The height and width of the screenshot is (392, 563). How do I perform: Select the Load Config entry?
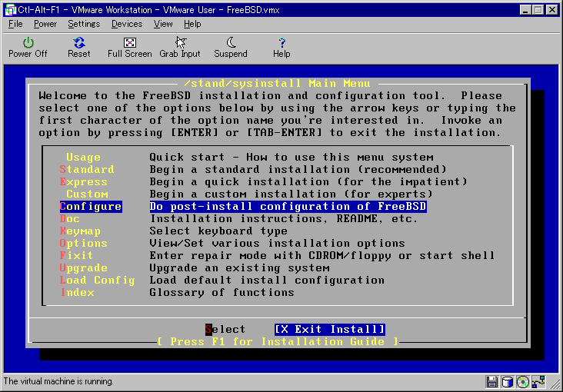[98, 280]
